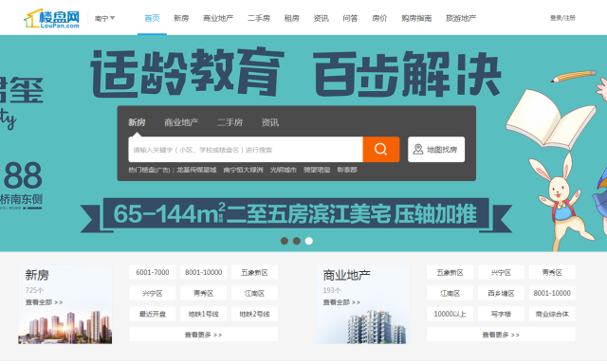This screenshot has width=607, height=364.
Task: Expand 查看更多 under 新房 filters
Action: (x=203, y=335)
